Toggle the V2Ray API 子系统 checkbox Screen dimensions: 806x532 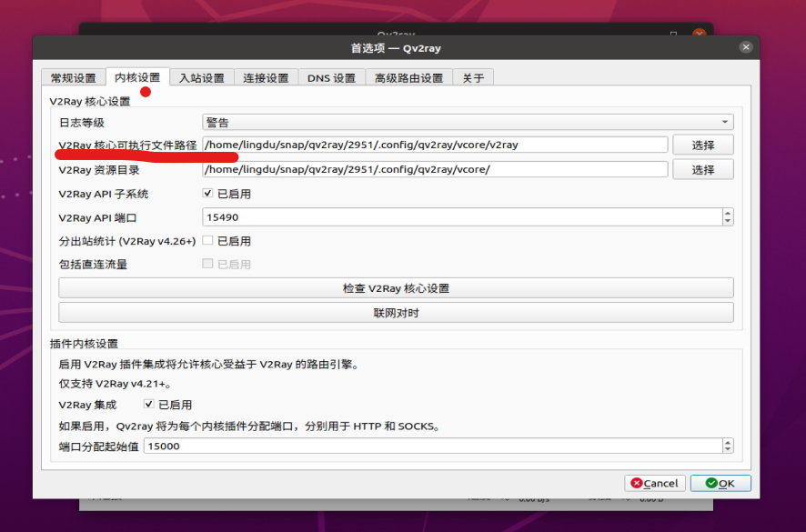(x=207, y=194)
